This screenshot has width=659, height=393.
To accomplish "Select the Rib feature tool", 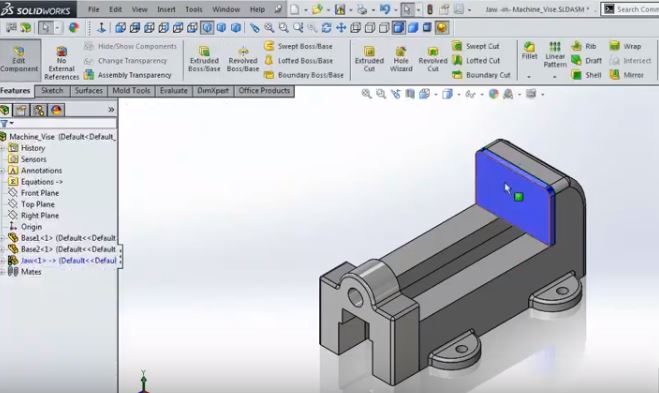I will pos(583,46).
